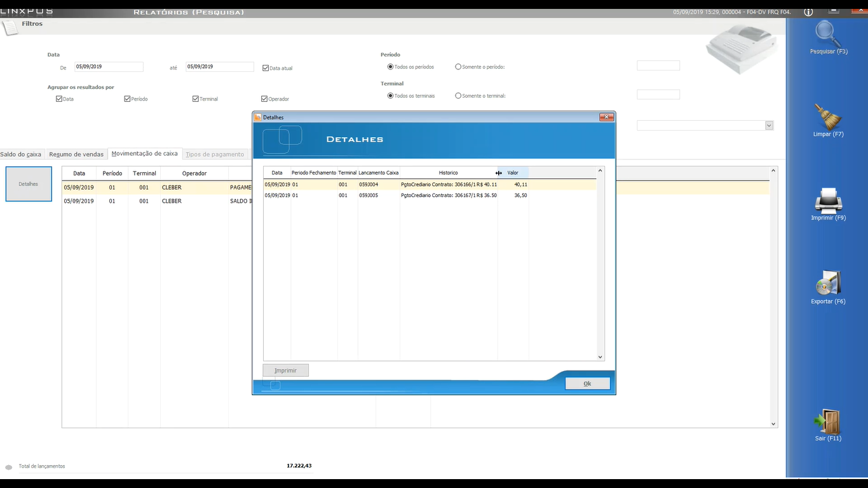Select the Todos os períodos radio button
The height and width of the screenshot is (488, 868).
(391, 67)
